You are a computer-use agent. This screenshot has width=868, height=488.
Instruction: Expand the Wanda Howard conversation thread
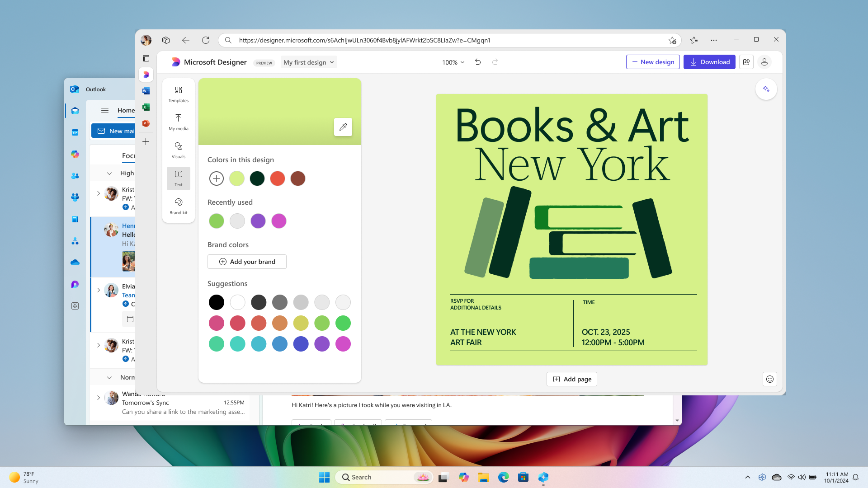(x=99, y=398)
